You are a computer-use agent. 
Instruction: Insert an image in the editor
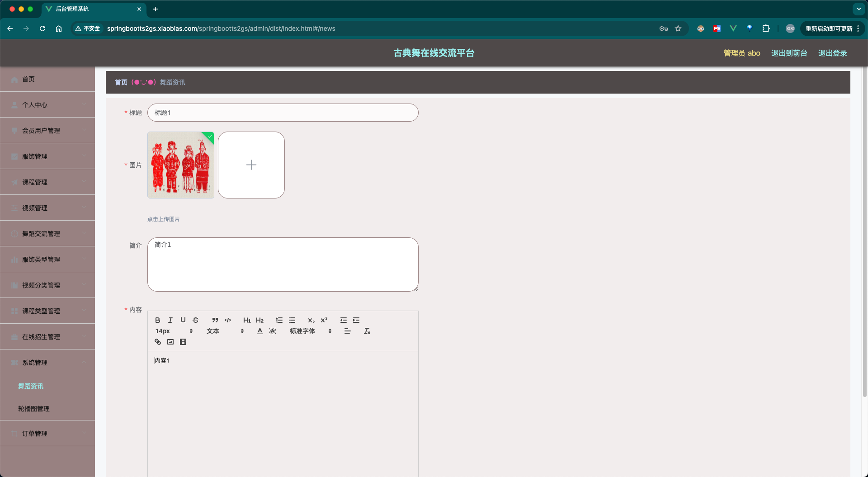(170, 342)
